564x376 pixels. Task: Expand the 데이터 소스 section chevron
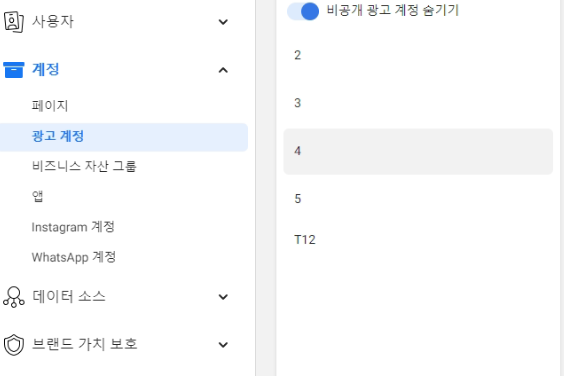pos(223,297)
